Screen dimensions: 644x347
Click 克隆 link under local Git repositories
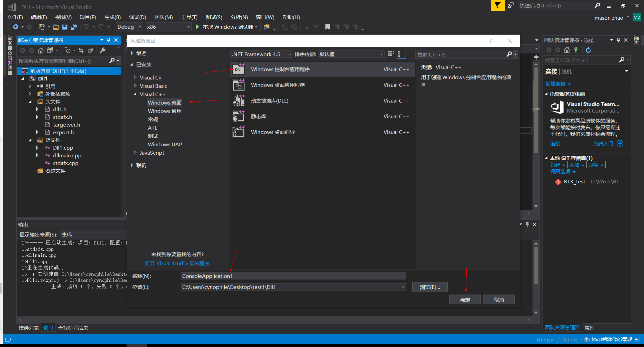pyautogui.click(x=593, y=165)
